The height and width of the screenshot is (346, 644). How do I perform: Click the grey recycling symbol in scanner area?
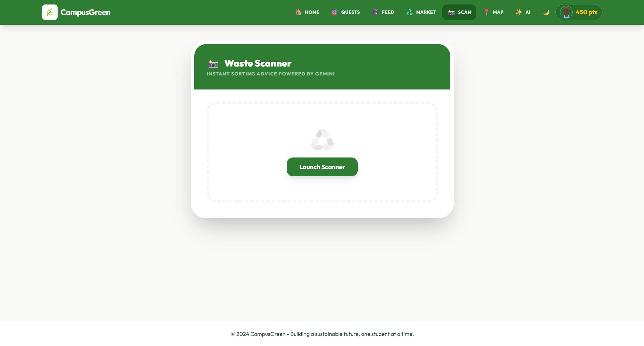[322, 140]
